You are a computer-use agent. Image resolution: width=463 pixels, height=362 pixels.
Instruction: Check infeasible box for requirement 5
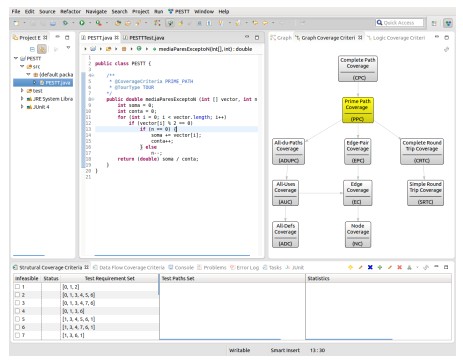17,319
